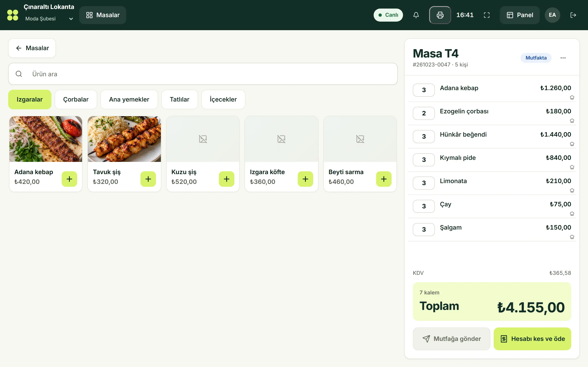Open the EA user avatar menu
This screenshot has height=367, width=588.
552,15
